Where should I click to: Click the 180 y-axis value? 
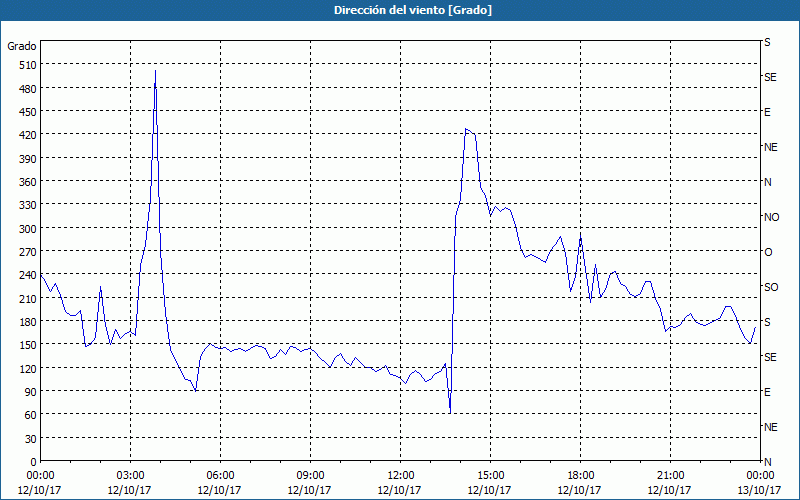[x=28, y=322]
